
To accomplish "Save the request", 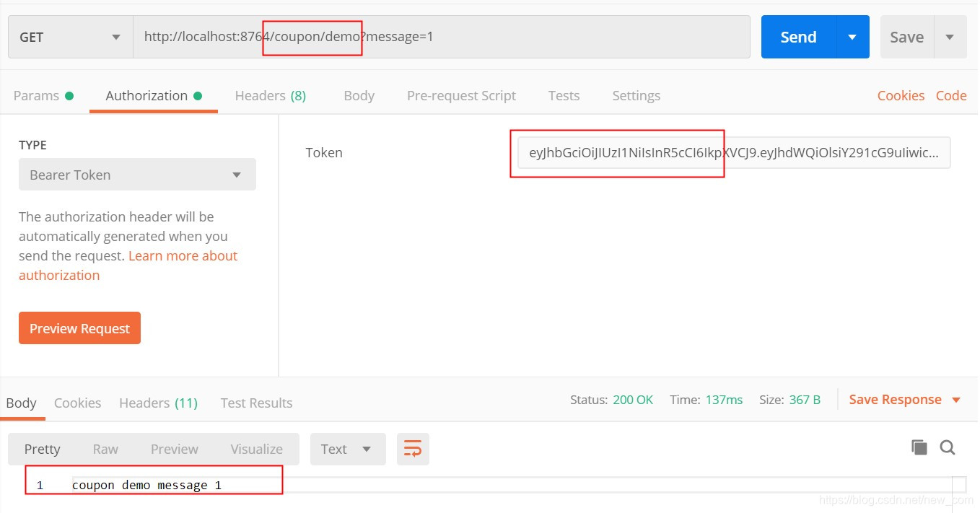I will 906,37.
